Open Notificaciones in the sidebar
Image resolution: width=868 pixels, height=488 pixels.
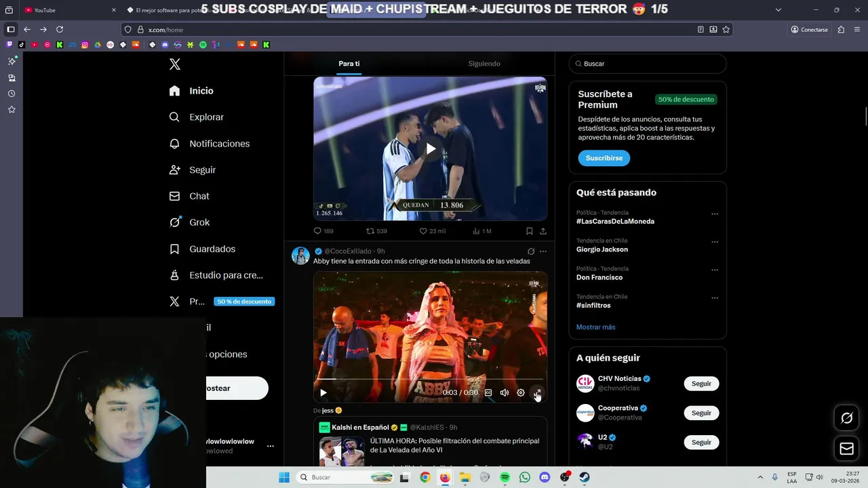coord(210,144)
